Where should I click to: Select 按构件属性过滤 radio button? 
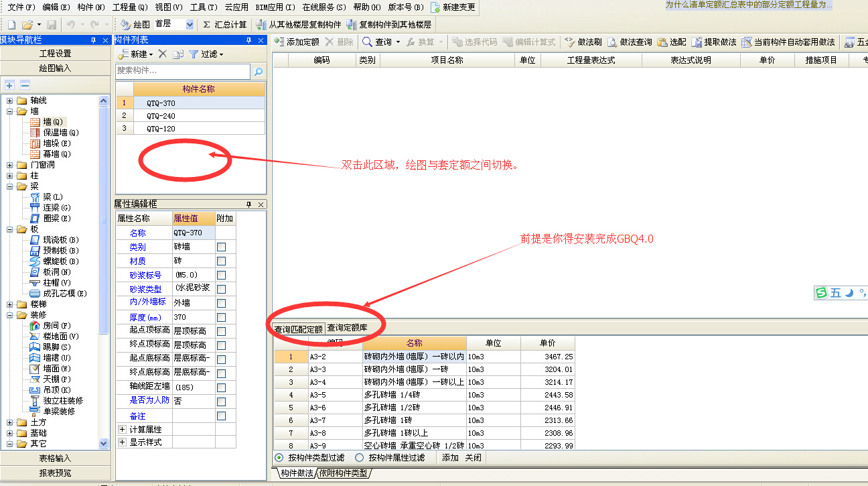(x=360, y=458)
